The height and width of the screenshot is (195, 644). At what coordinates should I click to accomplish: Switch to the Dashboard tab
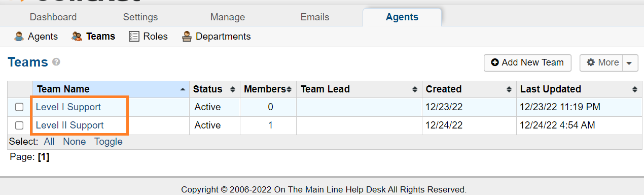coord(53,17)
